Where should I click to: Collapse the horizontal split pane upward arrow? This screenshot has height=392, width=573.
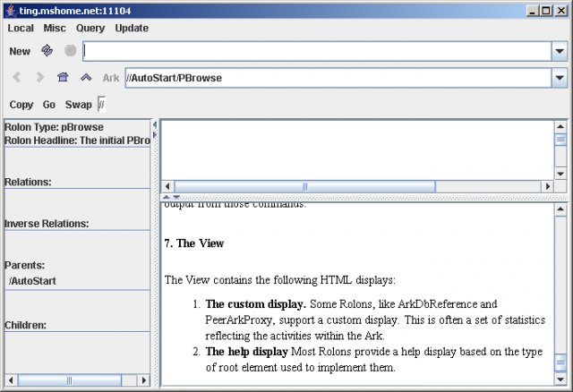click(x=167, y=197)
